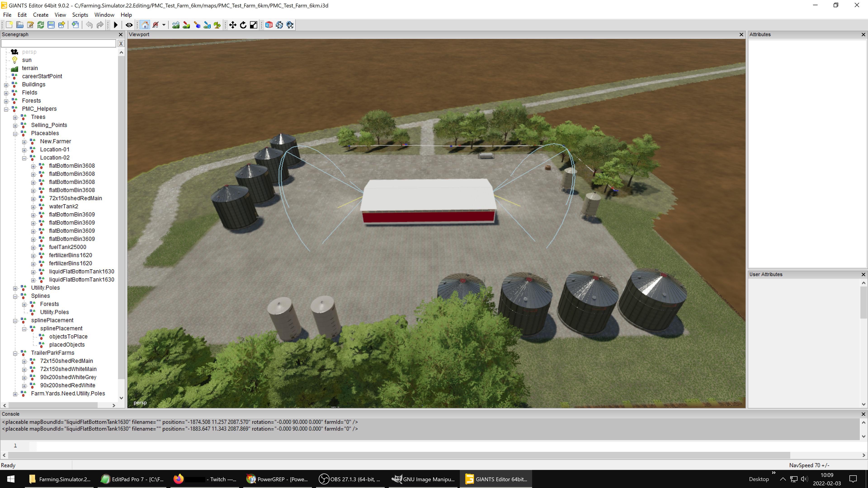
Task: Collapse the TrailerParkFarms node
Action: pyautogui.click(x=15, y=353)
